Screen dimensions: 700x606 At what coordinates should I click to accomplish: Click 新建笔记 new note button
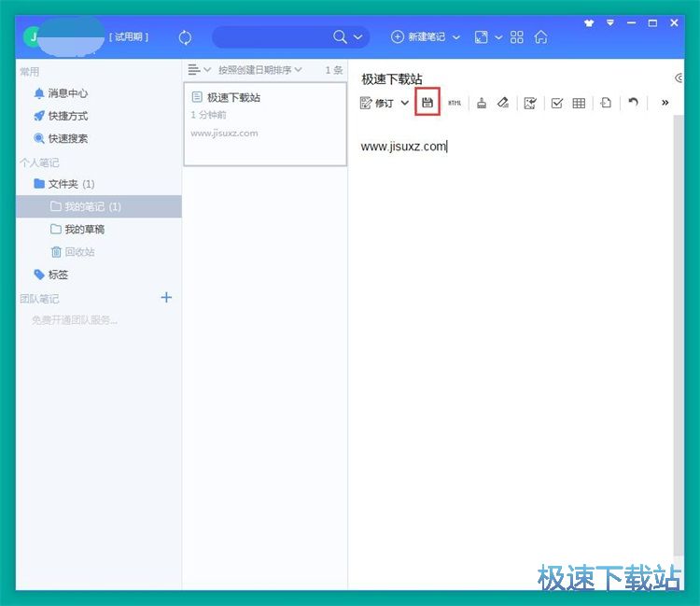(x=418, y=36)
